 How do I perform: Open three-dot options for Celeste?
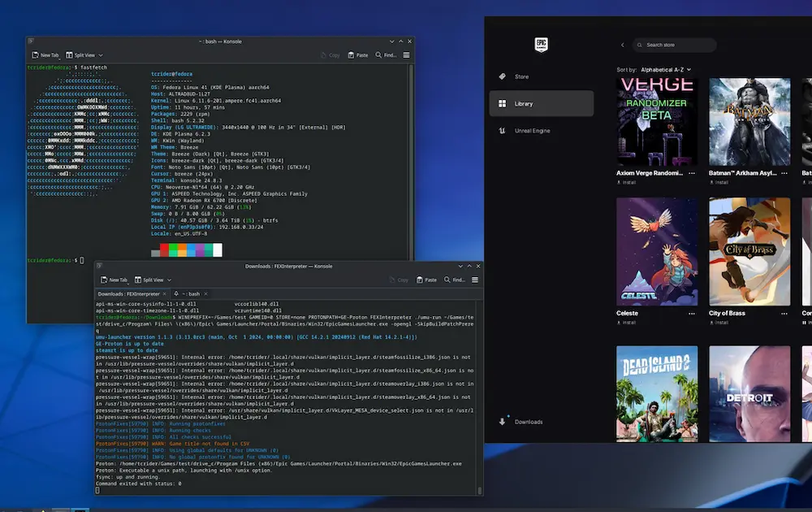(x=692, y=313)
